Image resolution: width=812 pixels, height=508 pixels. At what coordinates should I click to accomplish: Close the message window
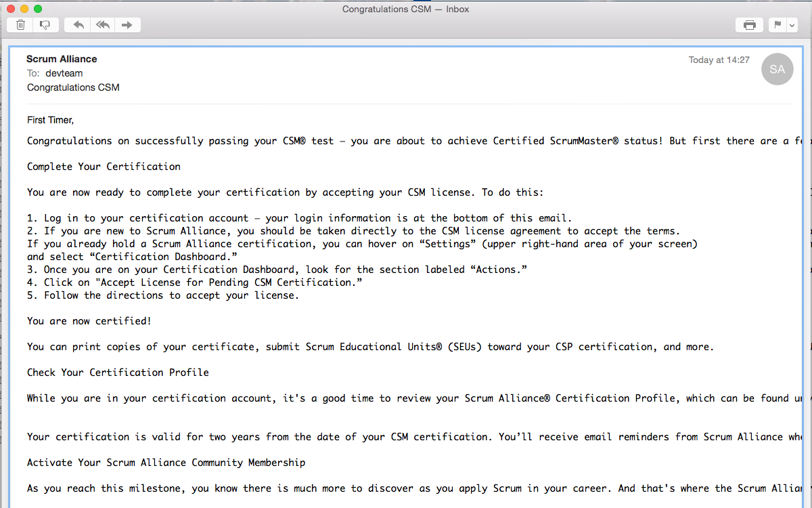(x=11, y=9)
